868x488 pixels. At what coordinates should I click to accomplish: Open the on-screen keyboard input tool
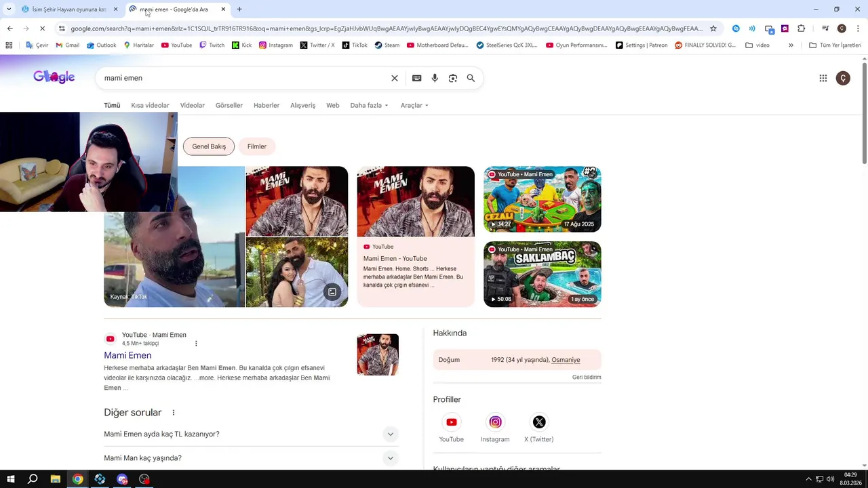coord(417,78)
